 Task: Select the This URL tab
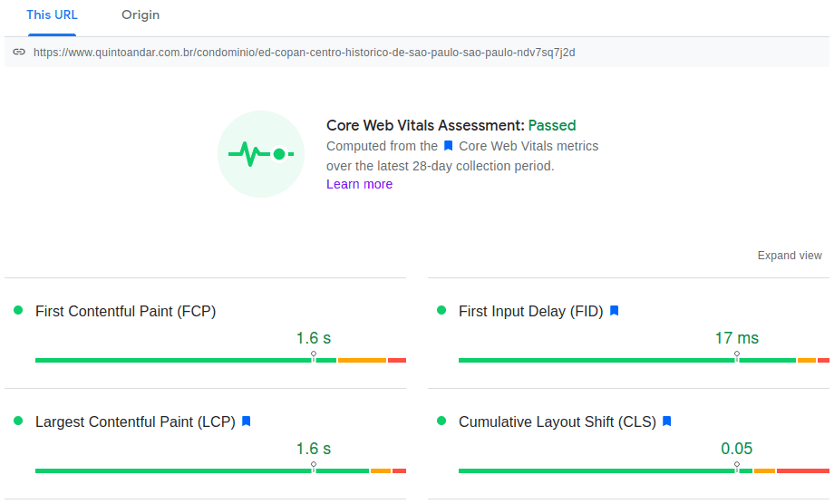[x=52, y=15]
